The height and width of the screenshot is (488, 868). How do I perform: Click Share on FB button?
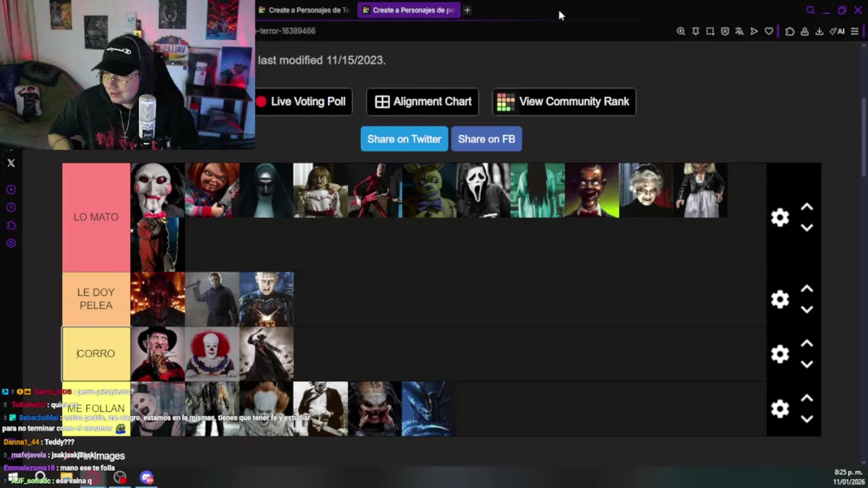[x=487, y=139]
